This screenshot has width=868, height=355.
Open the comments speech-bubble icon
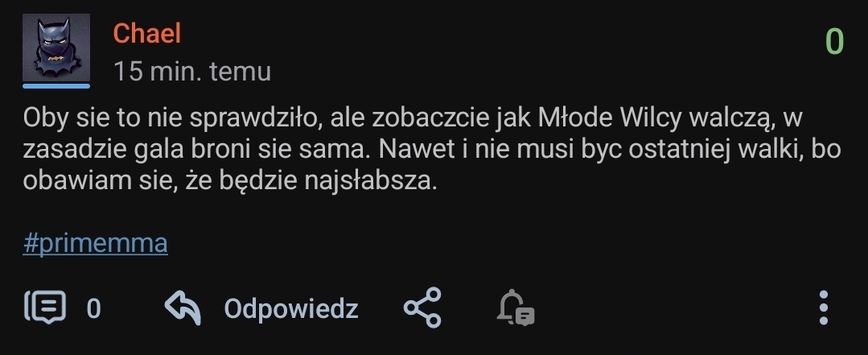(x=46, y=307)
